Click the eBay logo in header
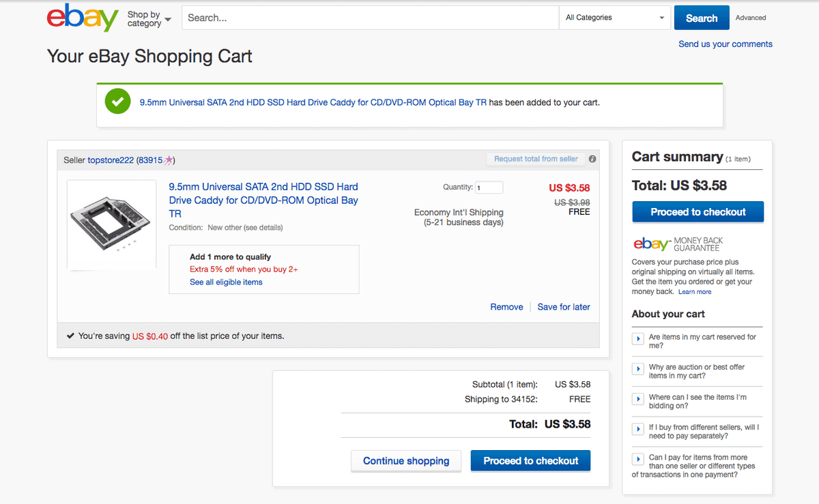Viewport: 819px width, 504px height. (83, 18)
